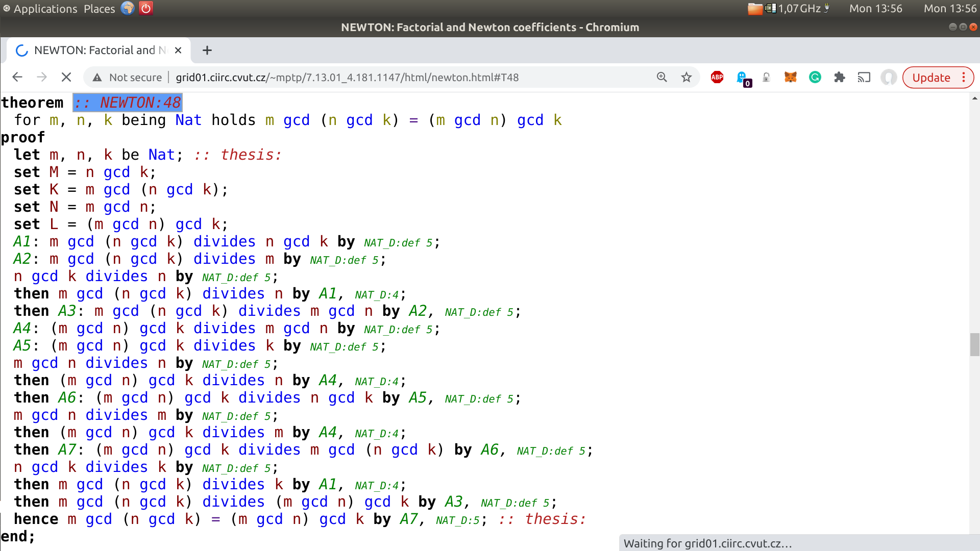Click the address bar URL field

[347, 78]
